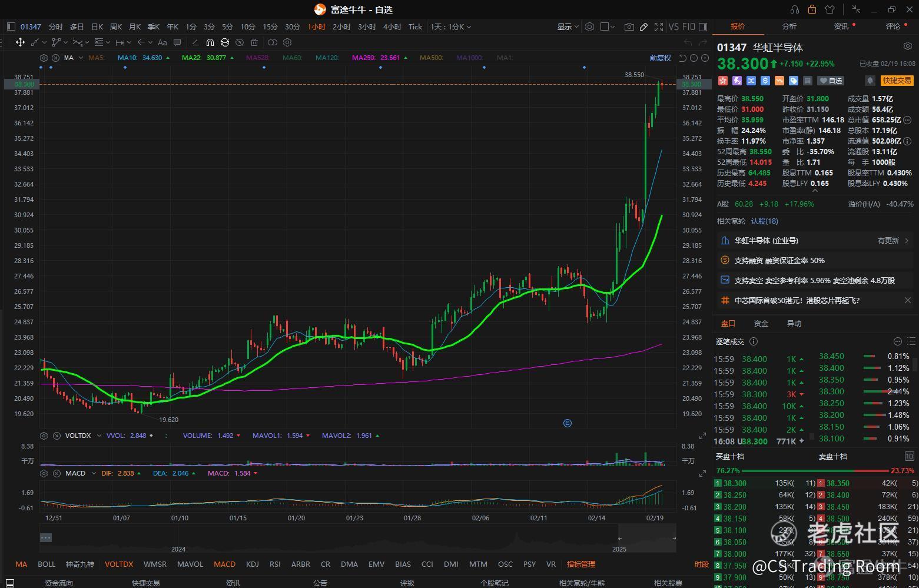Select the Fibonacci levels drawing tool
The width and height of the screenshot is (919, 588).
(x=98, y=42)
